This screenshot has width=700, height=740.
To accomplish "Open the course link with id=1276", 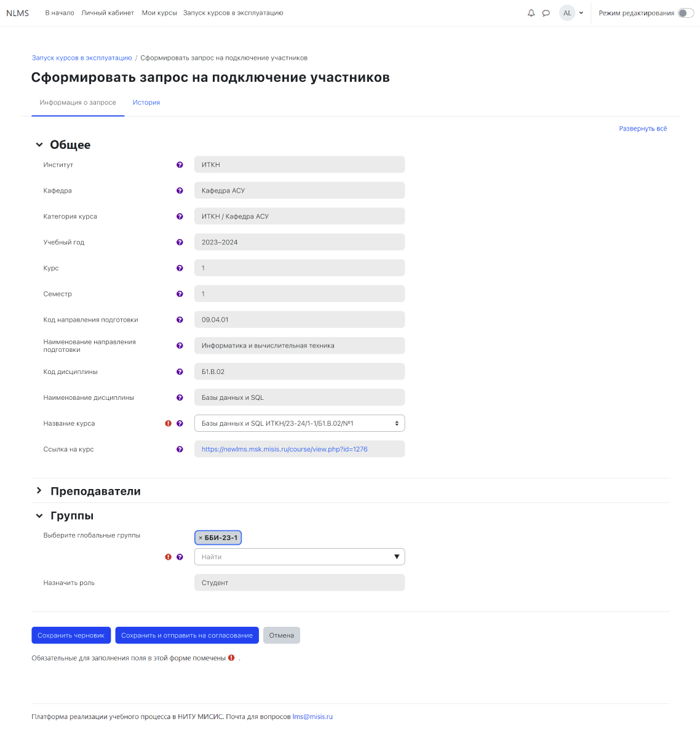I will [x=285, y=449].
